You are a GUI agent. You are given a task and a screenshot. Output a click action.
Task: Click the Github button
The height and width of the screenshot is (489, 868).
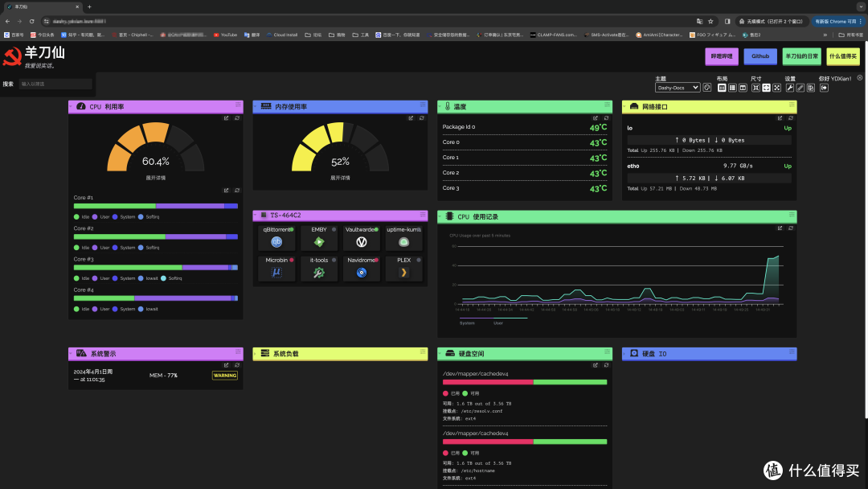(x=760, y=56)
